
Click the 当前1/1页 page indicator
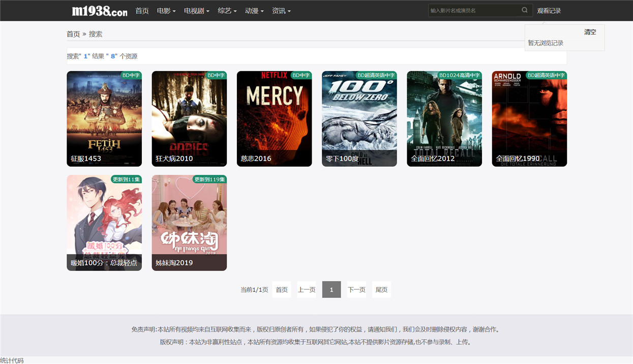point(254,290)
